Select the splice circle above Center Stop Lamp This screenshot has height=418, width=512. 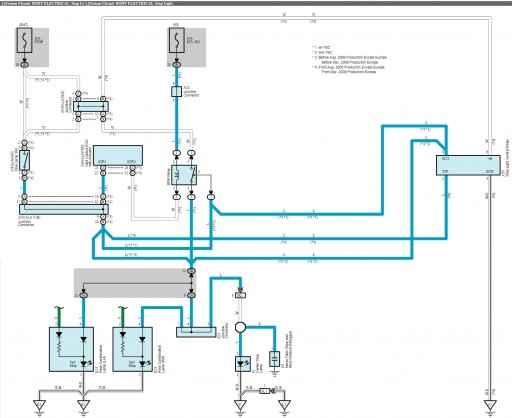coord(240,327)
